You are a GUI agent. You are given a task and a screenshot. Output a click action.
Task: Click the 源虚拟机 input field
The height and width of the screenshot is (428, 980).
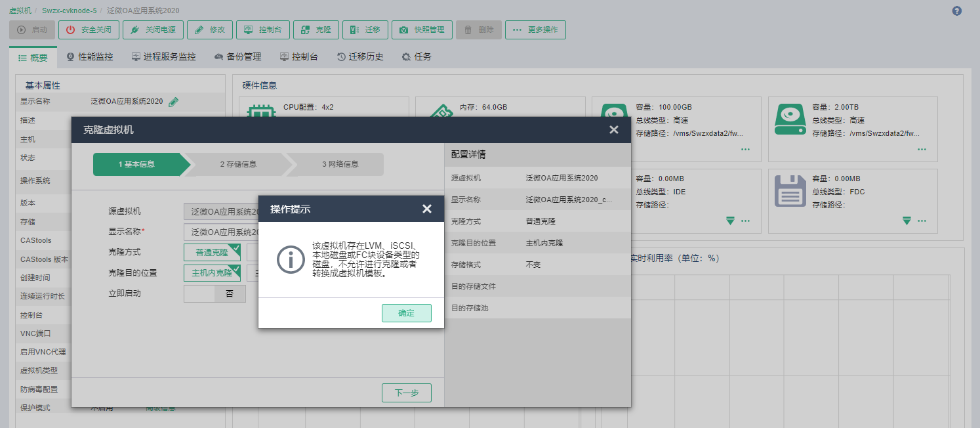tap(221, 211)
